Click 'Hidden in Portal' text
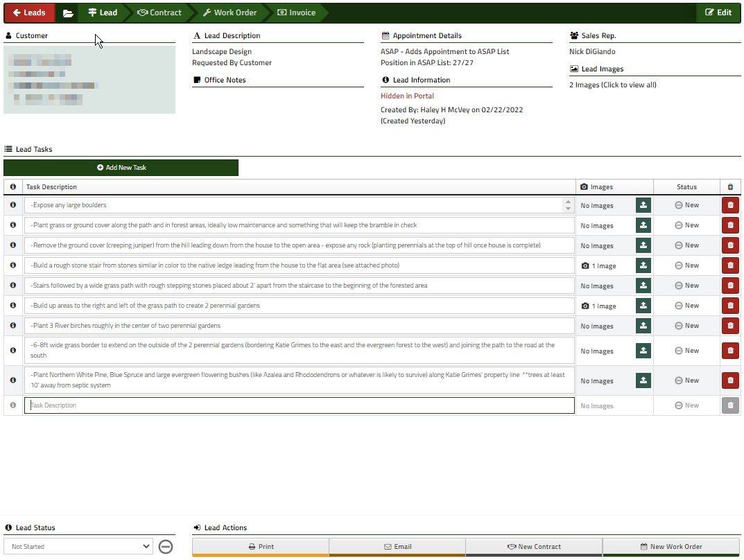Screen dimensions: 744x560 [407, 96]
